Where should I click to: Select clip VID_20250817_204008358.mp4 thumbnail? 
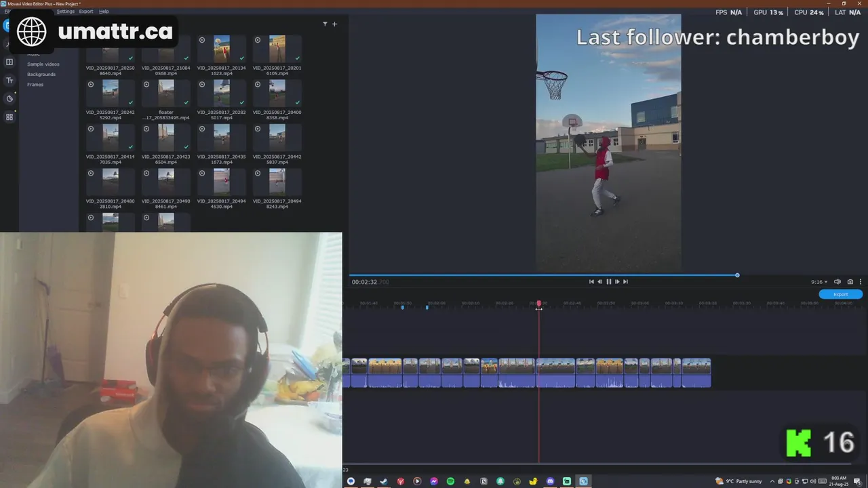click(x=277, y=93)
